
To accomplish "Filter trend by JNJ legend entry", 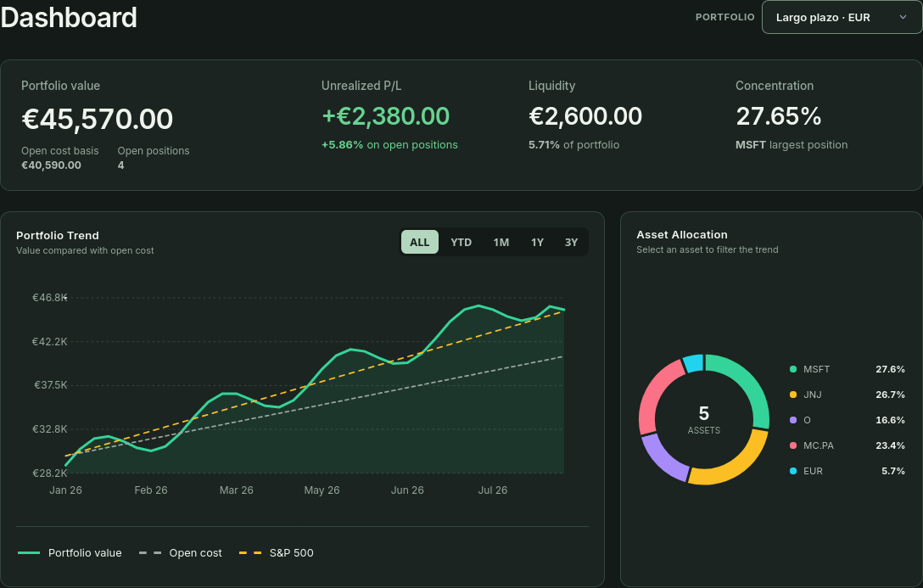I will click(x=847, y=395).
